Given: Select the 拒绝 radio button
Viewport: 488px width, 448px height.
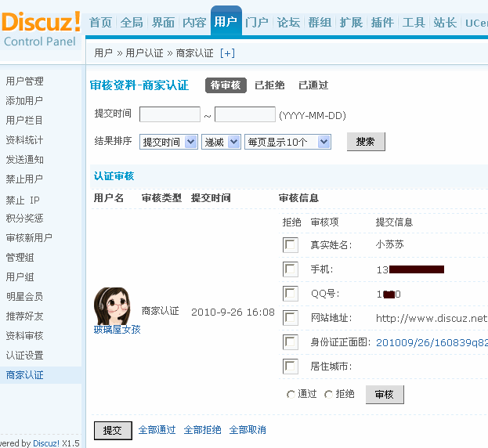Looking at the screenshot, I should (329, 395).
